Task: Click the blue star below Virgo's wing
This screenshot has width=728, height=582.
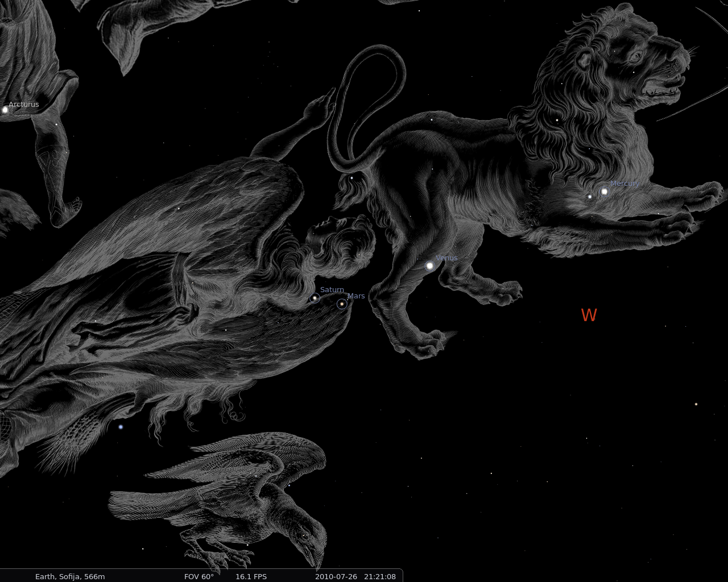Action: [121, 427]
